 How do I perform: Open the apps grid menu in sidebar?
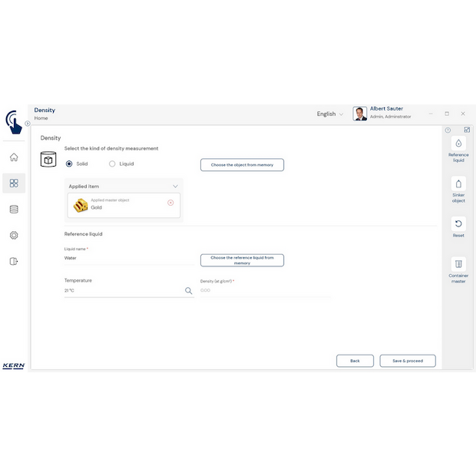14,183
